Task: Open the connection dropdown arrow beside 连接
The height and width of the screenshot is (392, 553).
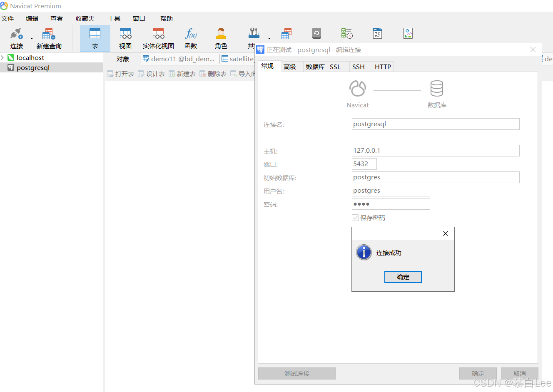Action: pyautogui.click(x=32, y=39)
